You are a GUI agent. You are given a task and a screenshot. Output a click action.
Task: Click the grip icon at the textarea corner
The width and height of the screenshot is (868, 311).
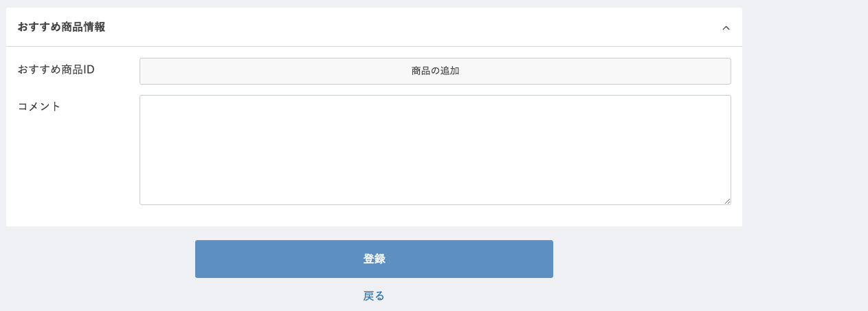tap(727, 201)
